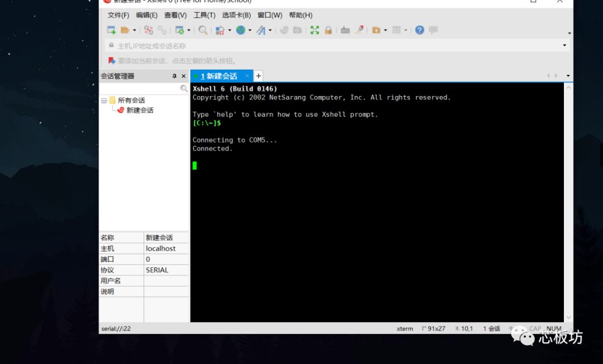Click xterm in the status bar
Screen dimensions: 603x364
(x=405, y=329)
